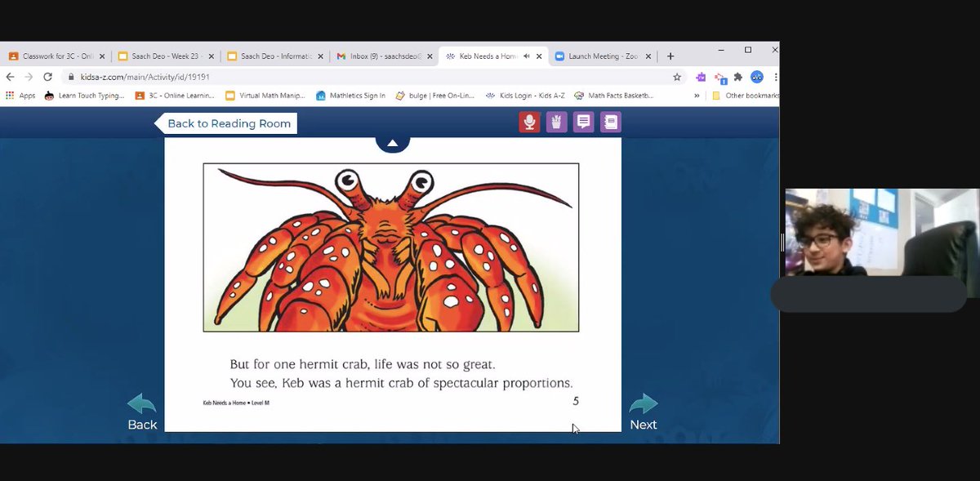Open the Other bookmarks folder

[745, 96]
